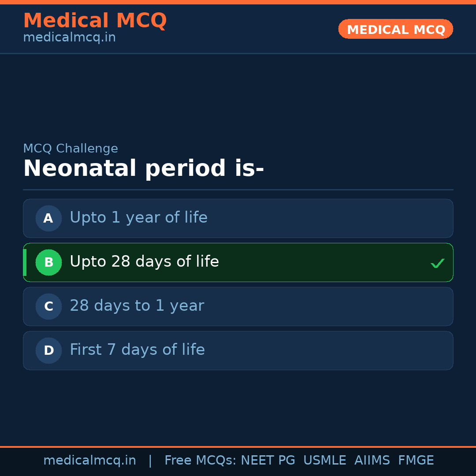The image size is (476, 476).
Task: Click the circular C letter badge icon
Action: tap(48, 306)
